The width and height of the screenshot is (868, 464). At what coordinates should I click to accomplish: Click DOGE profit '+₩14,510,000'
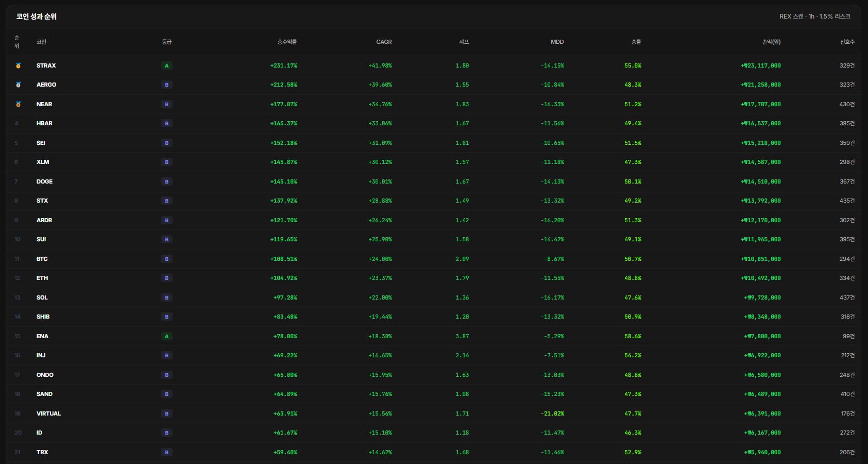(761, 181)
